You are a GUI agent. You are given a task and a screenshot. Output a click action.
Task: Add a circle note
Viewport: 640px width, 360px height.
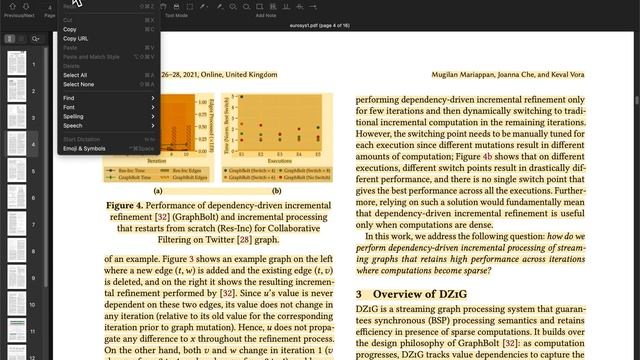coord(247,7)
